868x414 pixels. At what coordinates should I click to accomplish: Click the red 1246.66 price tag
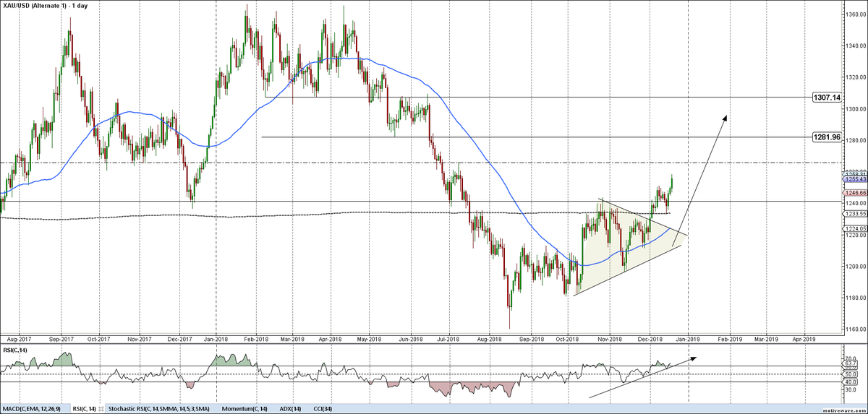[854, 193]
